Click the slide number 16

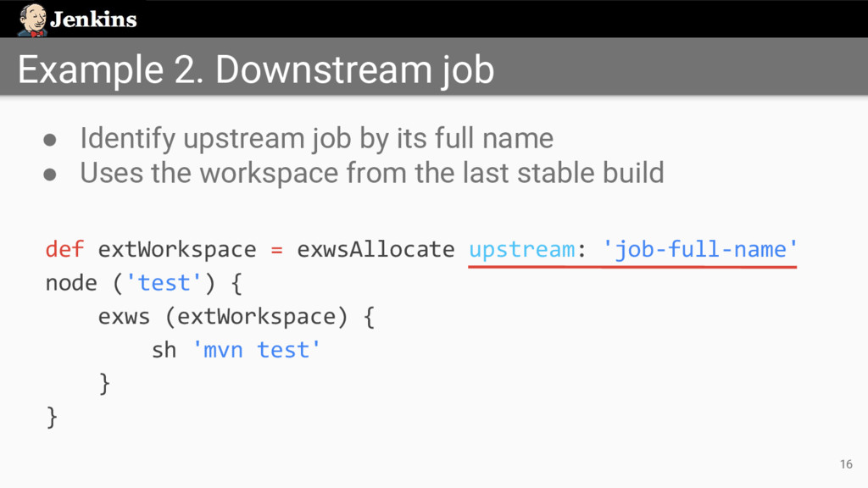click(845, 463)
